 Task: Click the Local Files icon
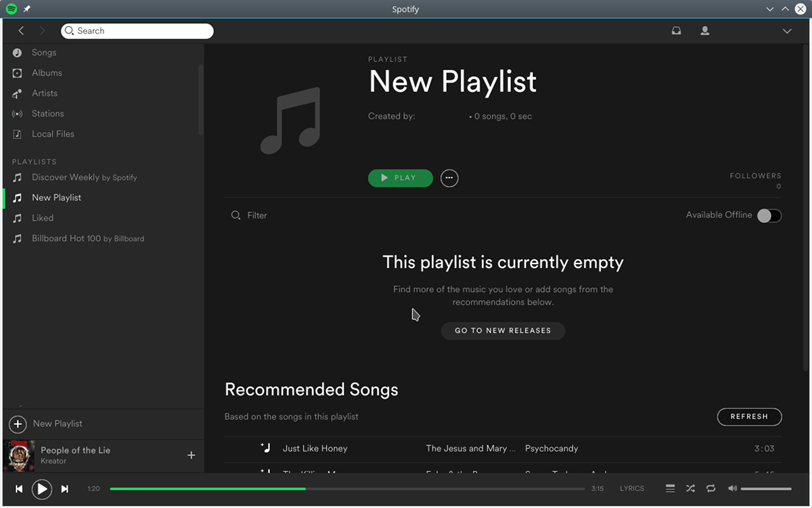click(17, 134)
